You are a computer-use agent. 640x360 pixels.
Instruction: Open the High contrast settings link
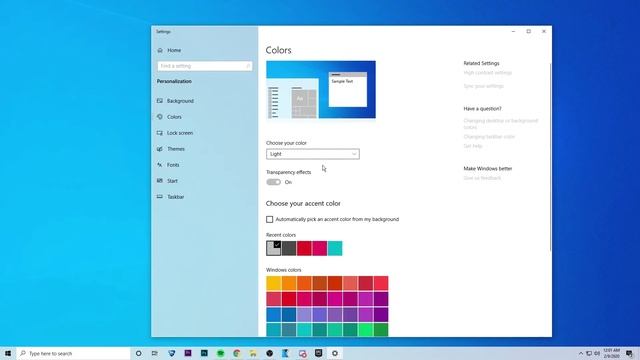pyautogui.click(x=487, y=73)
